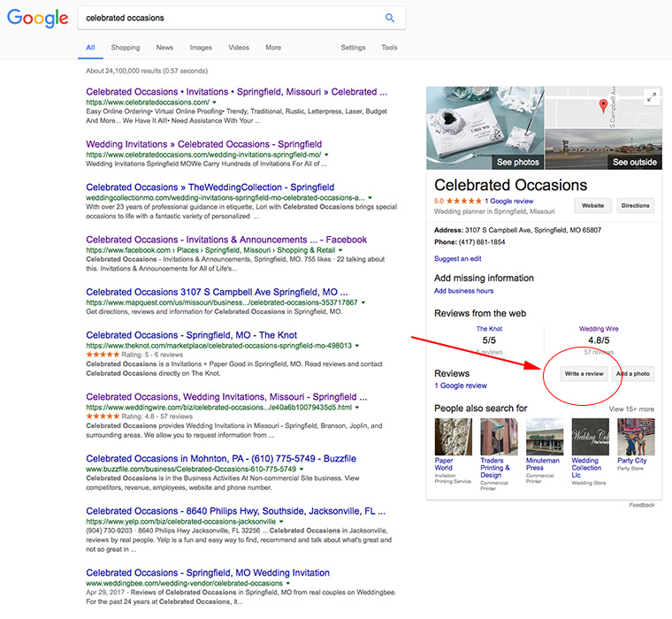Image resolution: width=672 pixels, height=619 pixels.
Task: Click the phone number (417) 881-1854
Action: click(482, 242)
